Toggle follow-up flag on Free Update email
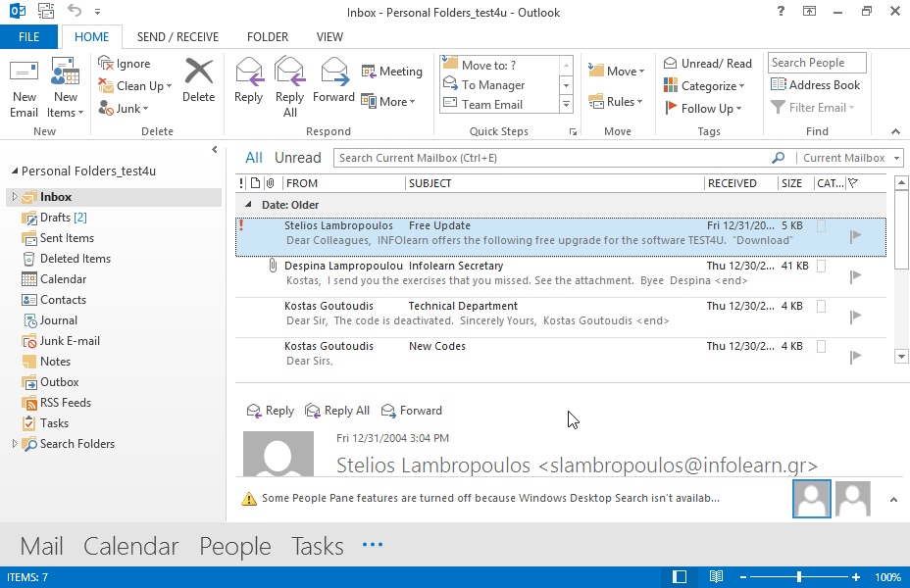The height and width of the screenshot is (588, 910). coord(856,235)
